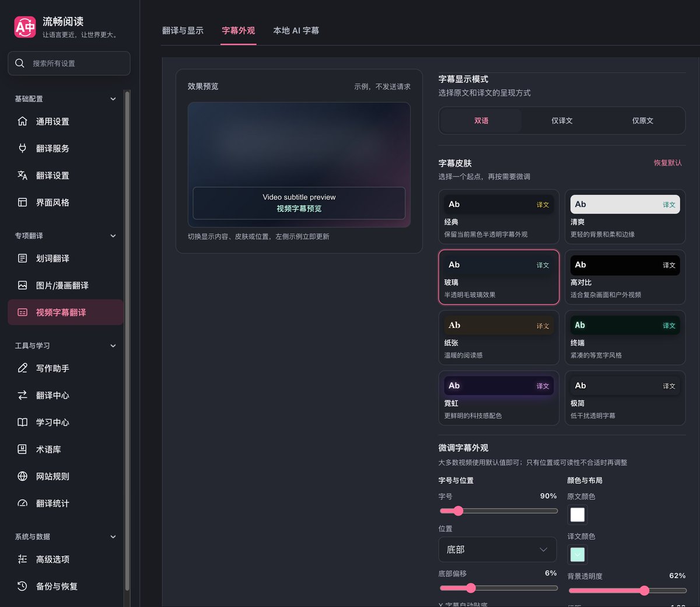
Task: Click the 流畅阅读 app logo icon
Action: (x=25, y=27)
